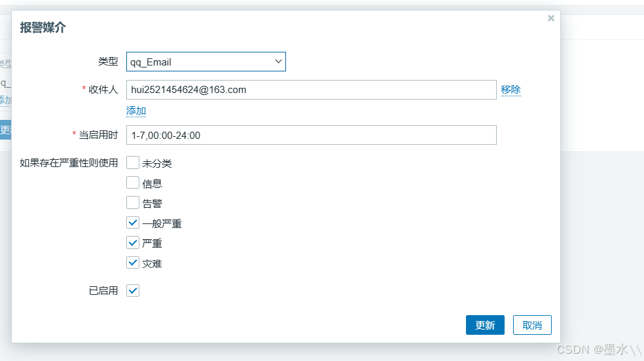Viewport: 644px width, 361px height.
Task: Close the 报警媒介 dialog with the X
Action: (x=551, y=18)
